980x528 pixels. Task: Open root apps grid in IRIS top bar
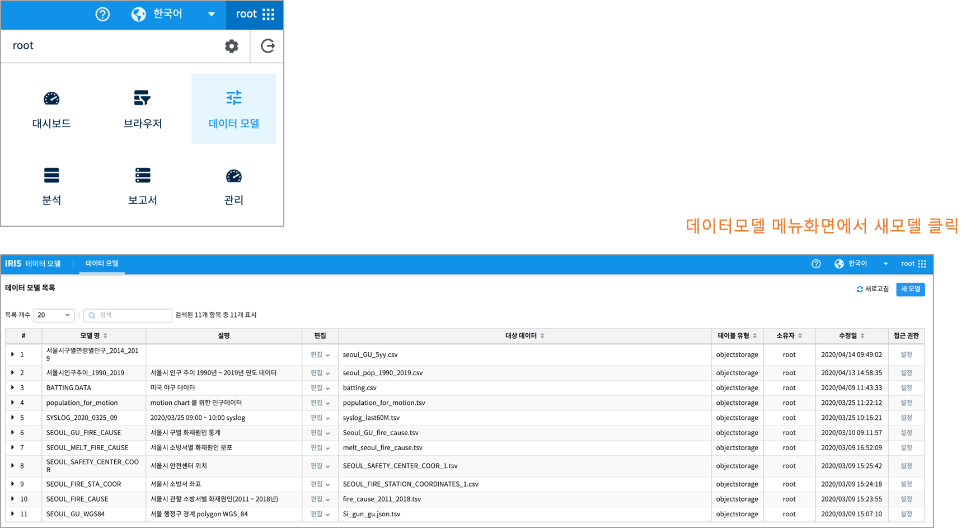point(922,264)
